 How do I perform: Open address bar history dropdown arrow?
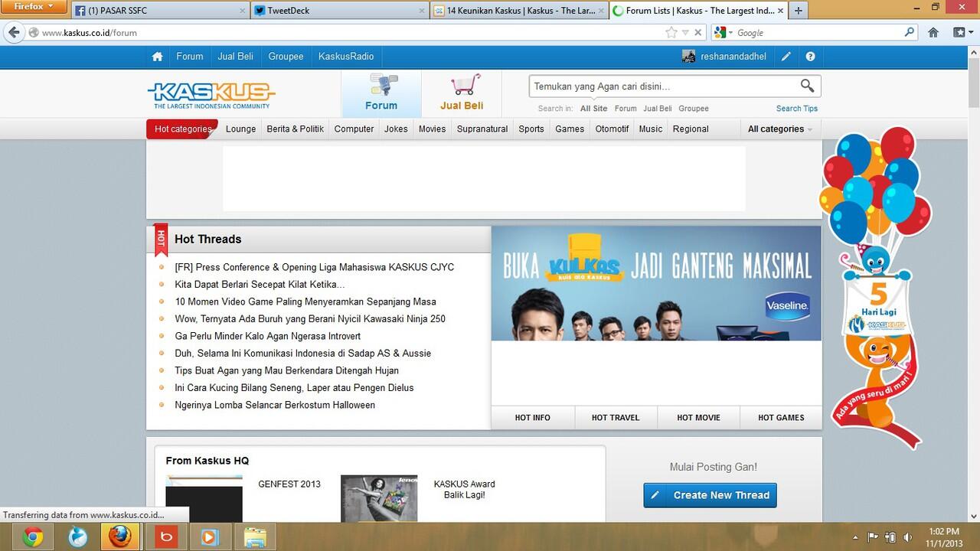[685, 32]
